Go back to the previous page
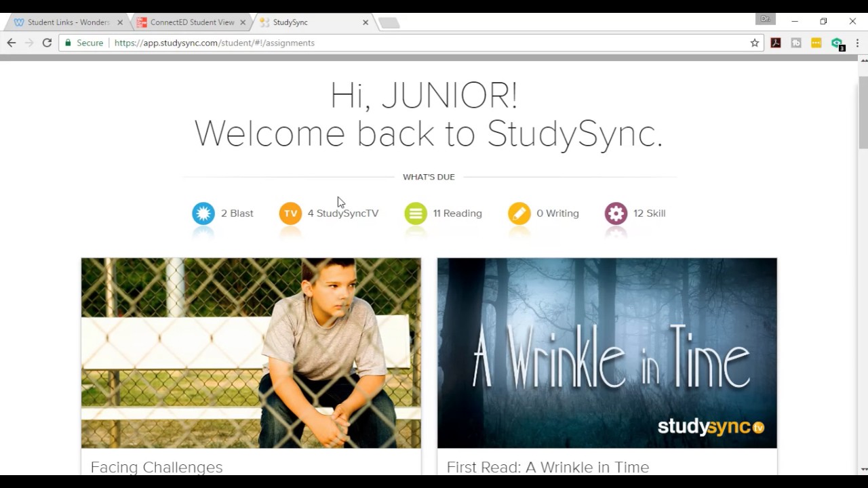The height and width of the screenshot is (488, 868). (x=12, y=43)
